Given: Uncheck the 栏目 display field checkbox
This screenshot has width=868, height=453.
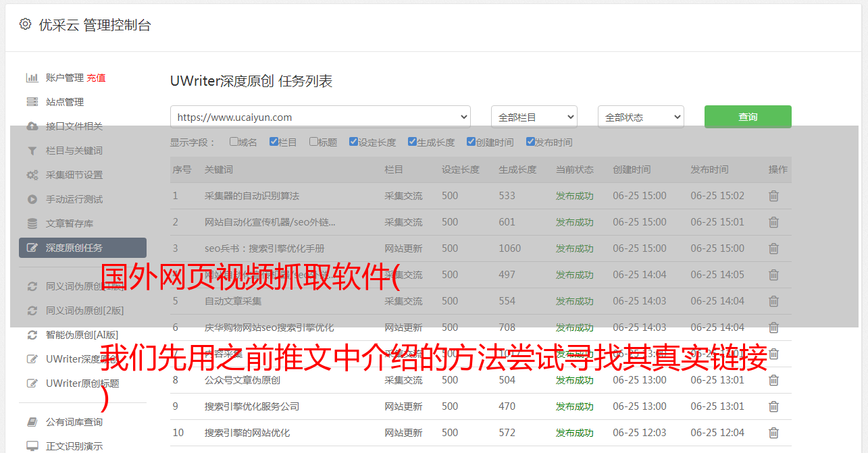Looking at the screenshot, I should (274, 142).
